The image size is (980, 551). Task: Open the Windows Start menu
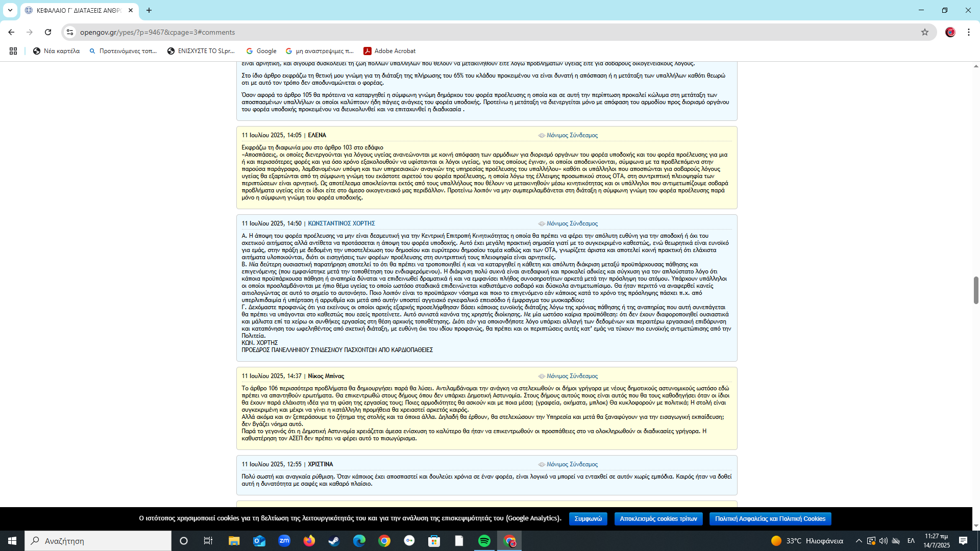pyautogui.click(x=12, y=541)
